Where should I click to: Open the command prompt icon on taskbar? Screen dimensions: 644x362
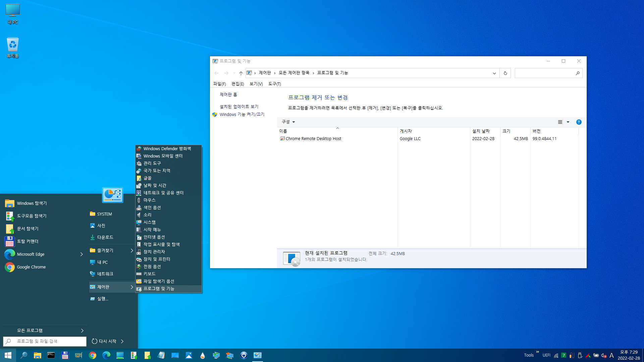tap(51, 355)
